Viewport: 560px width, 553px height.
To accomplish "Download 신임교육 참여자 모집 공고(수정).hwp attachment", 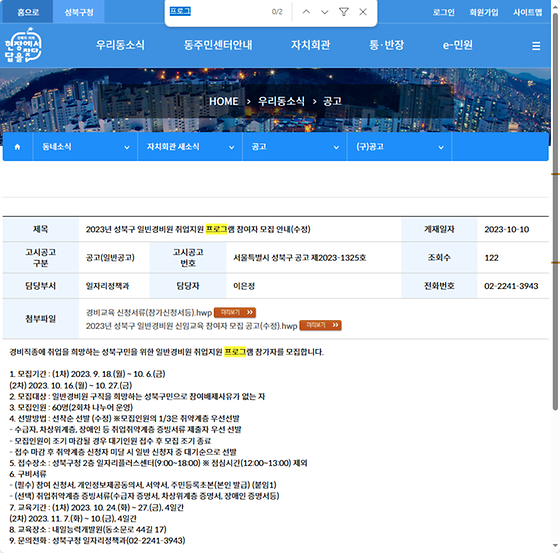I will (x=191, y=326).
